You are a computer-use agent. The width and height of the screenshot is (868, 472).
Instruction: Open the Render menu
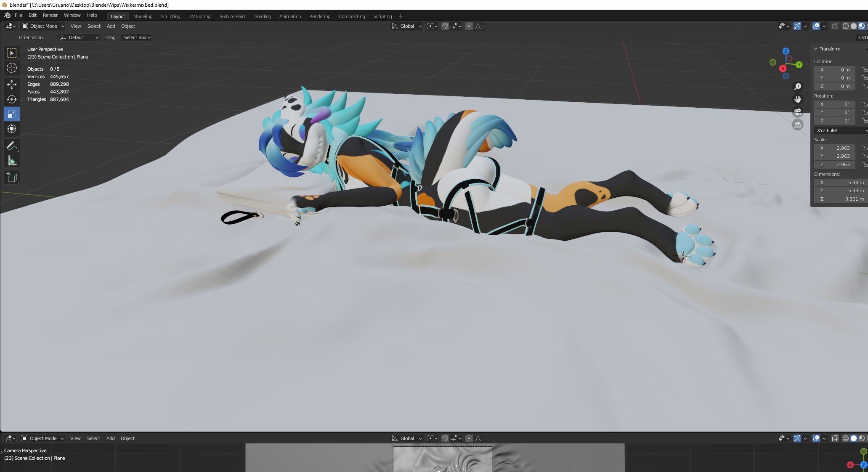pyautogui.click(x=50, y=15)
